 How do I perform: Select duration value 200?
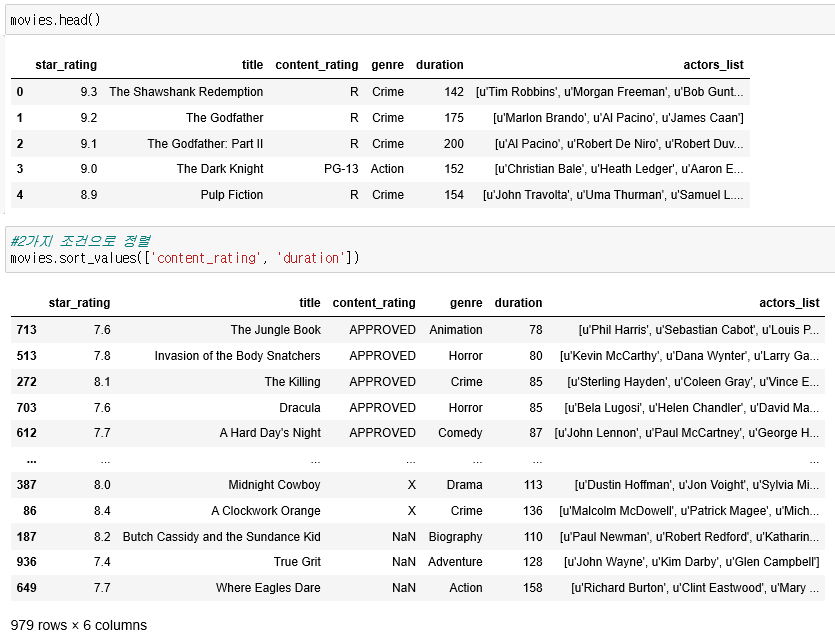(x=454, y=144)
